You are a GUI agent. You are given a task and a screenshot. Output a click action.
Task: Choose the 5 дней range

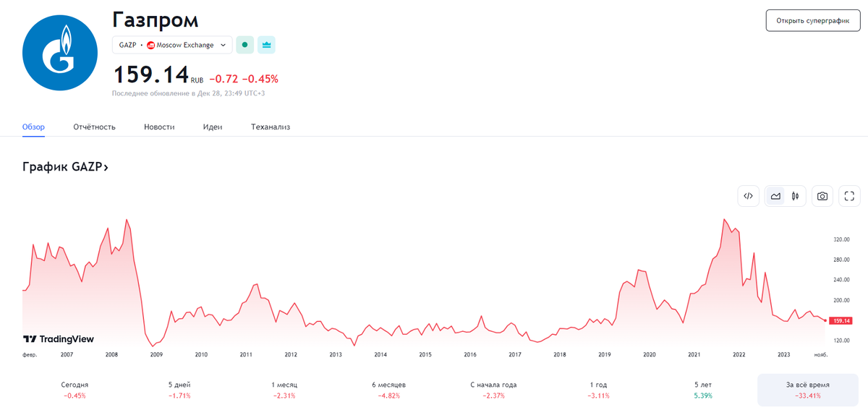tap(179, 390)
